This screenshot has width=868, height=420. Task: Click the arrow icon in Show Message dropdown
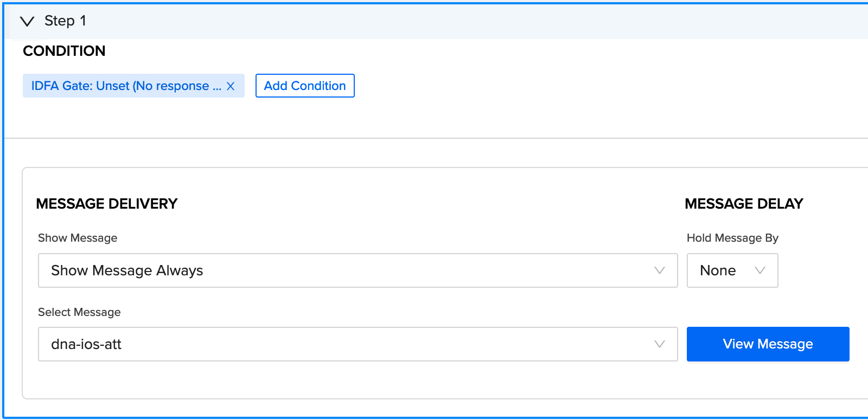(x=660, y=270)
